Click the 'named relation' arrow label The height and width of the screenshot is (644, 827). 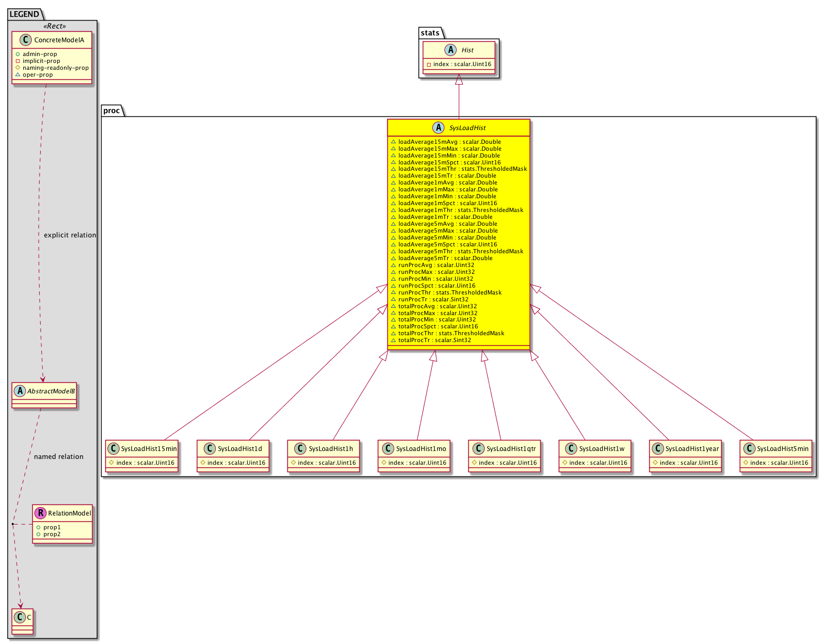(59, 457)
